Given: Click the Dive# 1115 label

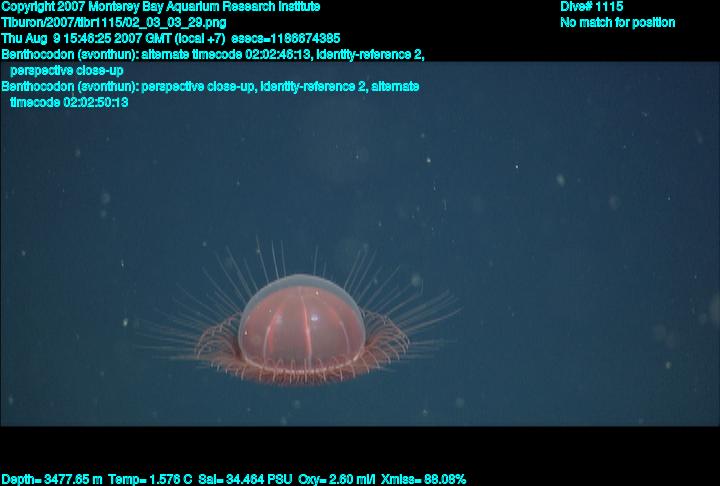Looking at the screenshot, I should pos(591,7).
